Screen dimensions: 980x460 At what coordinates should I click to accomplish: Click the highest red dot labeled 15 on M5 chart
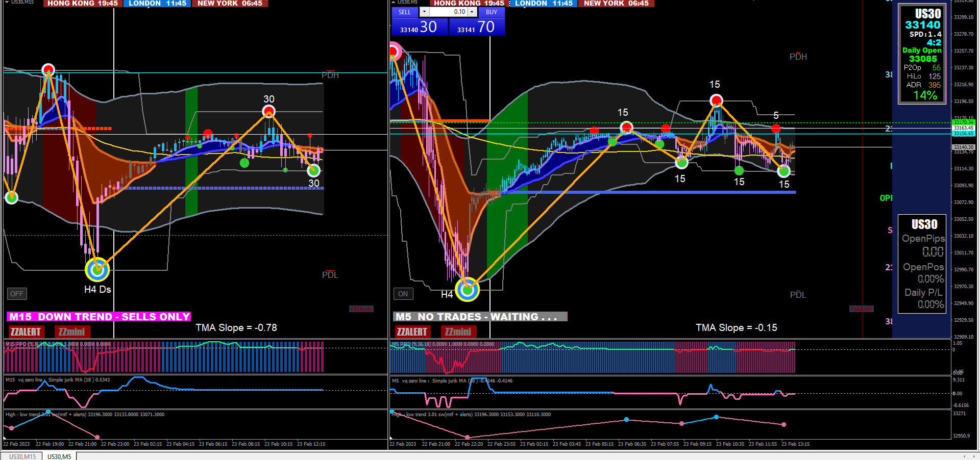pos(716,100)
